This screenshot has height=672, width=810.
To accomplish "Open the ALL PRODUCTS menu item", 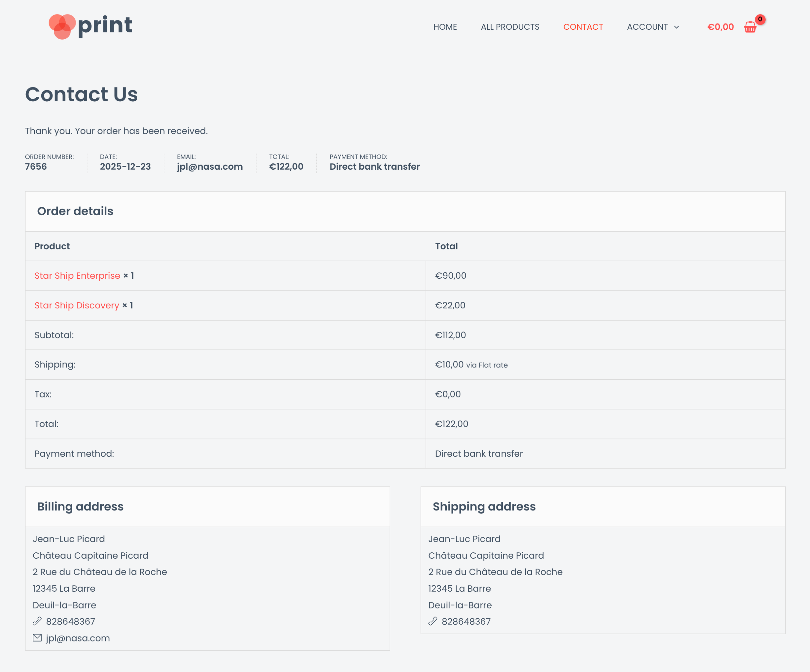I will pos(510,27).
